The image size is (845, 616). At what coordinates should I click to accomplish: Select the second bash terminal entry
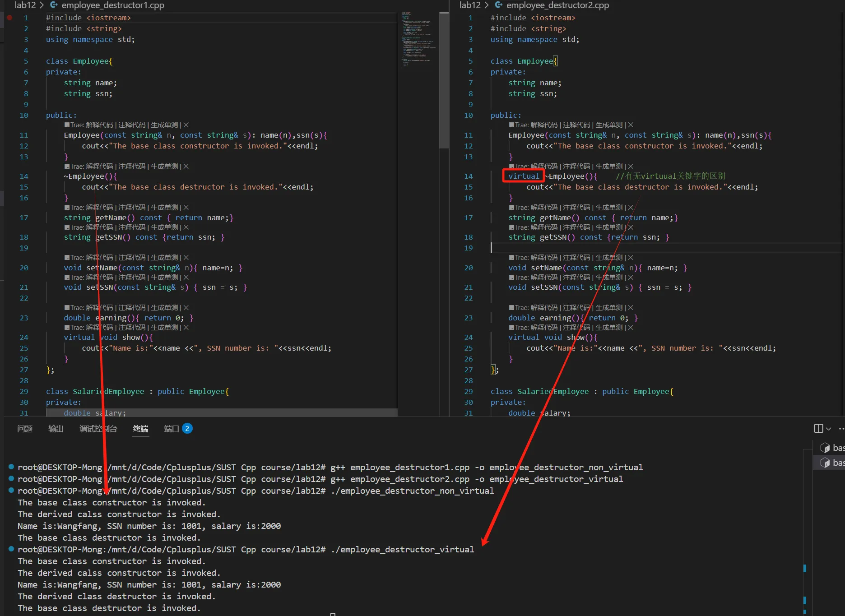click(831, 463)
